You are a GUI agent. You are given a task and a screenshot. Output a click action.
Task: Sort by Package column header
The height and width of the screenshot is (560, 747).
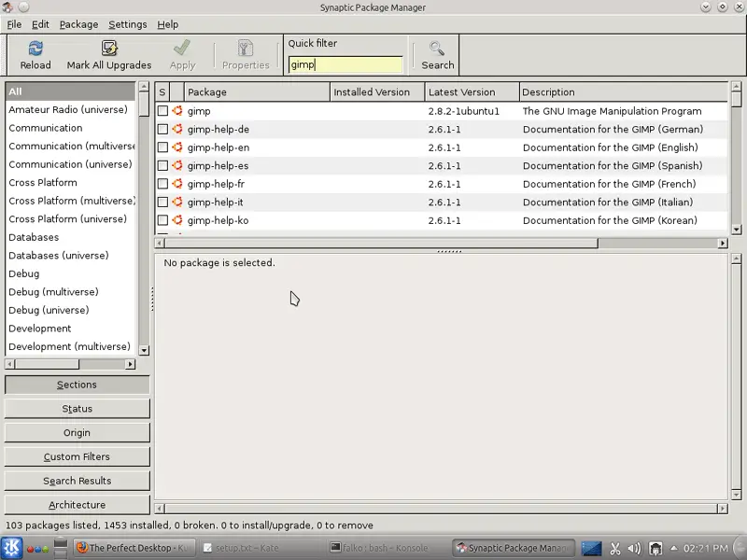point(258,91)
